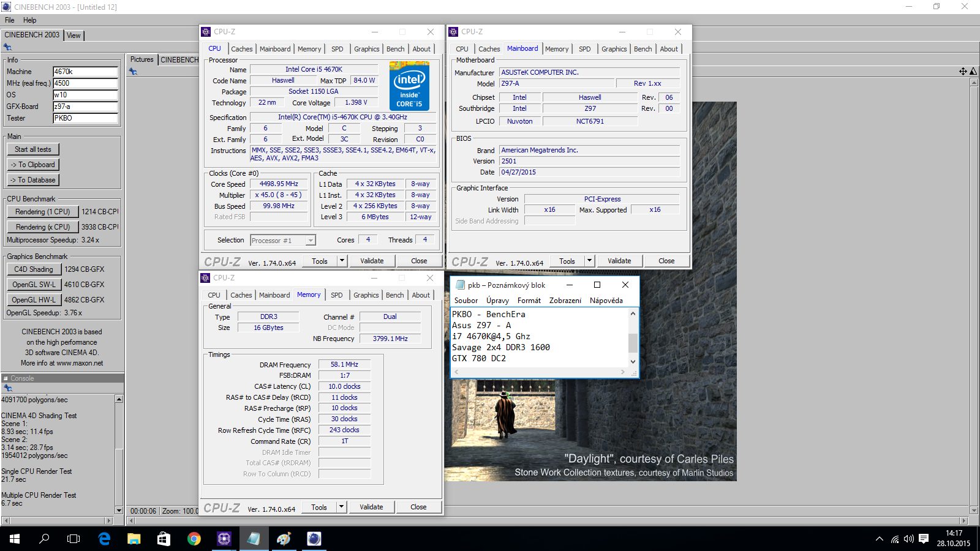Viewport: 980px width, 551px height.
Task: Open Tools dropdown arrow in CPU-Z Memory window
Action: [341, 507]
